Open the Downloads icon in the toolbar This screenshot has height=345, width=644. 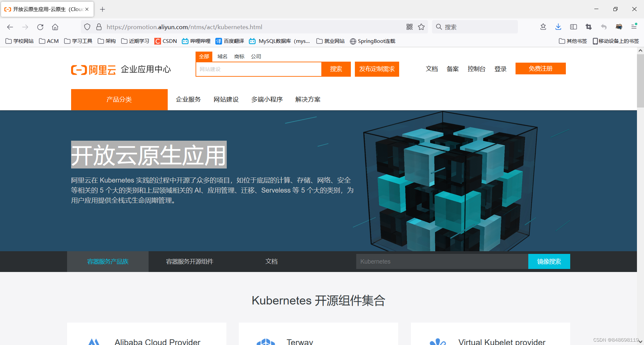click(558, 27)
